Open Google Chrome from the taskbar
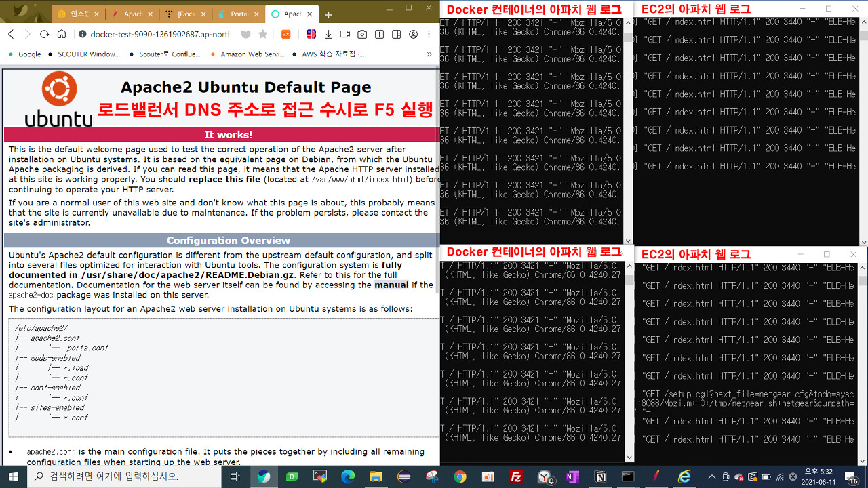The image size is (868, 488). pyautogui.click(x=460, y=476)
